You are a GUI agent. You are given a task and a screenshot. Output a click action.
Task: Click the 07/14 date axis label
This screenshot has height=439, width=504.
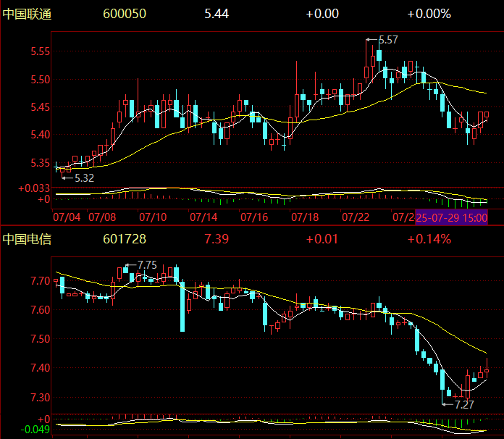click(x=203, y=217)
